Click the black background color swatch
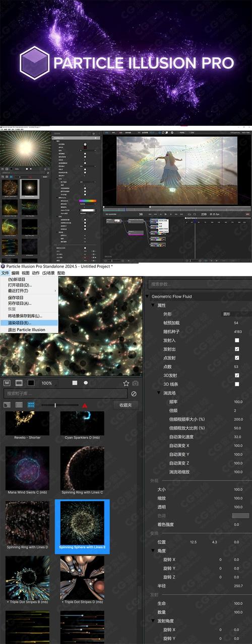The image size is (252, 644). (31, 383)
